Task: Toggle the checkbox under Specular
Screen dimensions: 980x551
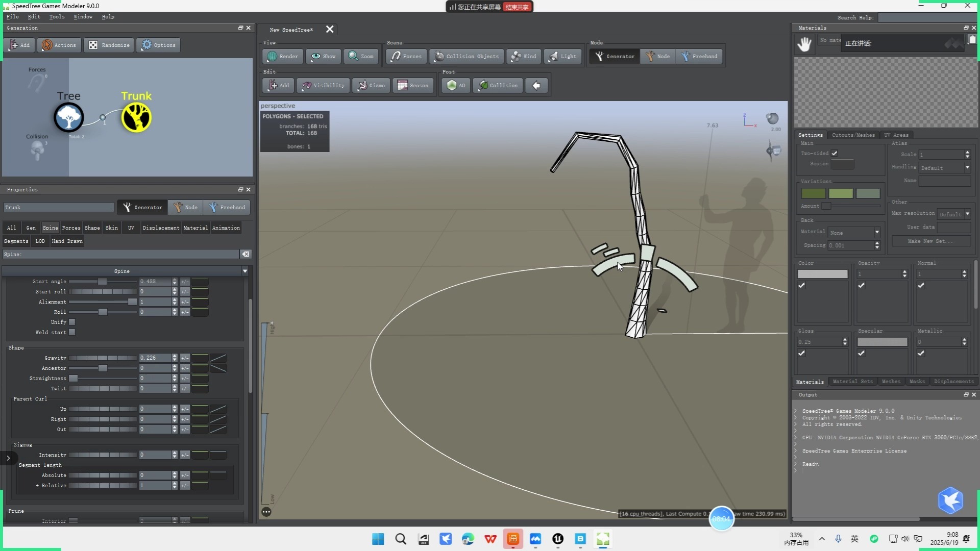Action: (862, 354)
